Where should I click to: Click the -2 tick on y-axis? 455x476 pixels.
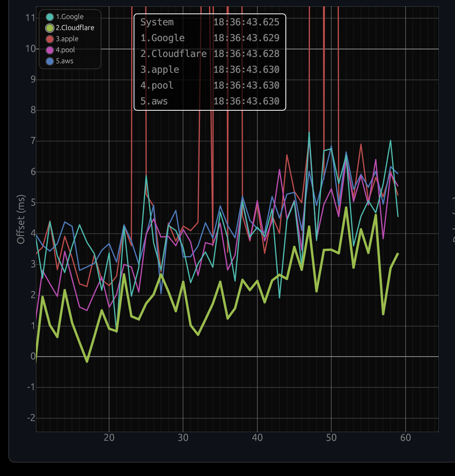coord(31,418)
